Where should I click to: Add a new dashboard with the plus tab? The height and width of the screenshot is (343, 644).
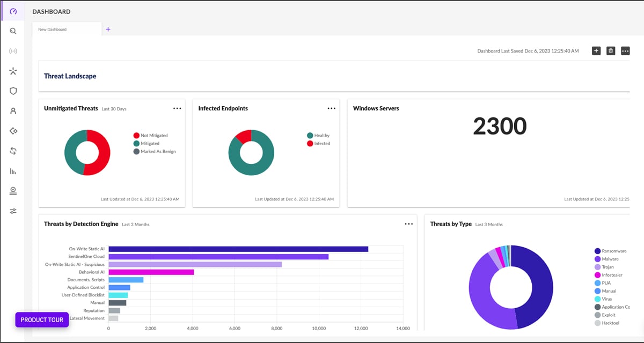[x=108, y=29]
